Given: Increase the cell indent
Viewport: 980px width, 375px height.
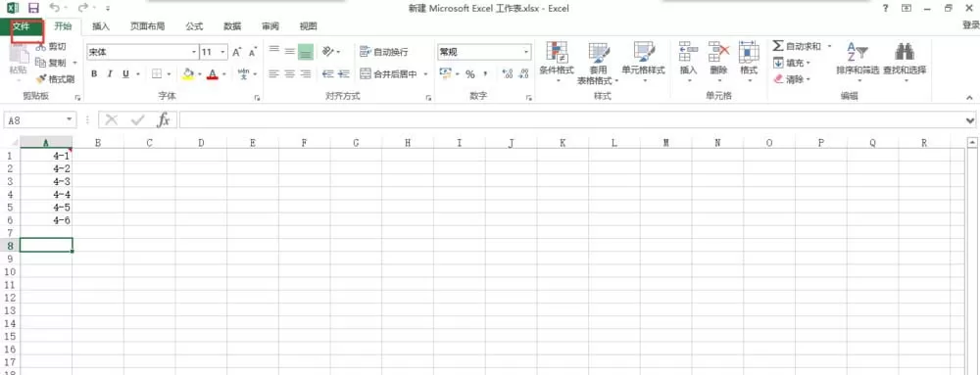Looking at the screenshot, I should pyautogui.click(x=343, y=73).
